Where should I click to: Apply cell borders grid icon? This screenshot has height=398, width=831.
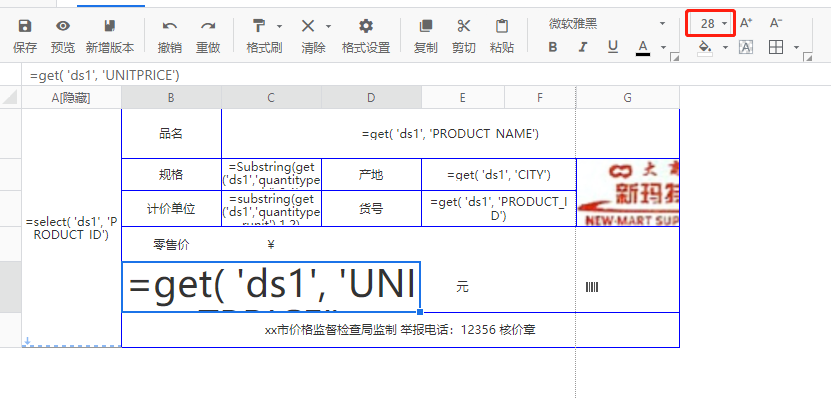click(x=776, y=48)
